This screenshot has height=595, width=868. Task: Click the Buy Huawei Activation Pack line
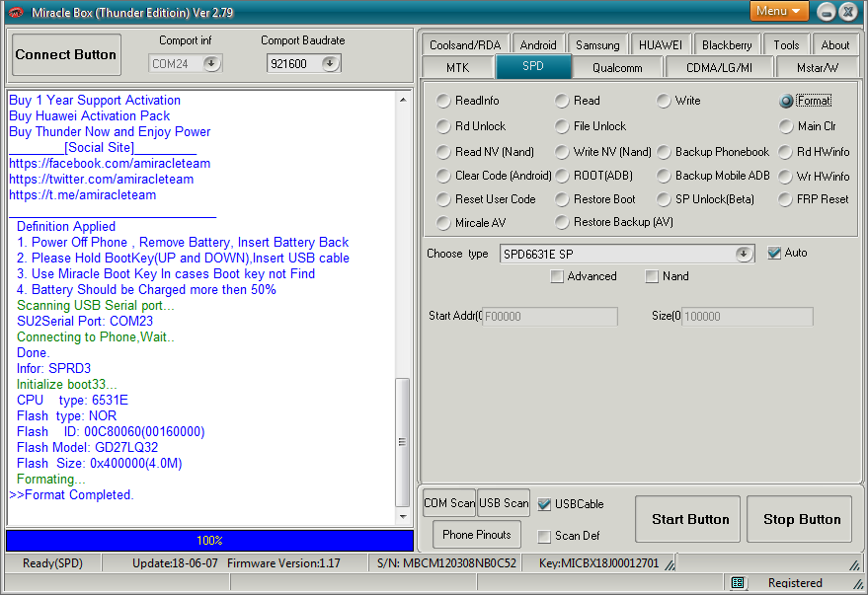tap(89, 116)
